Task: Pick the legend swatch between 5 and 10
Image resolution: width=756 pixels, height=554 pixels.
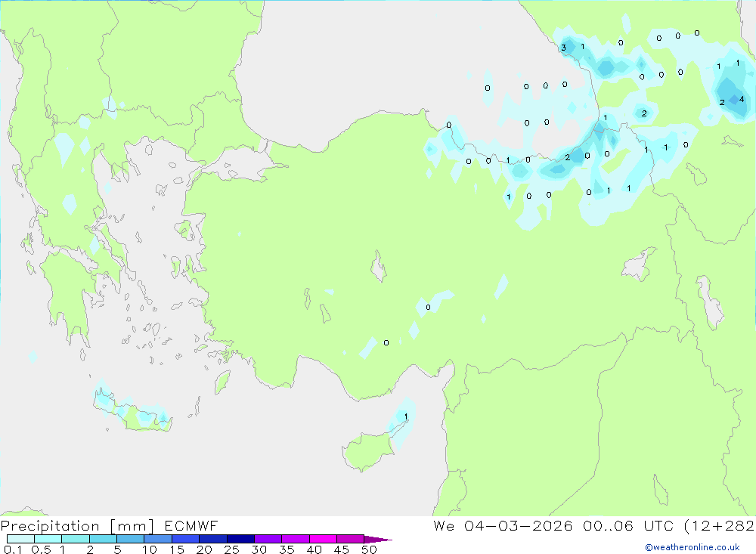Action: tap(131, 539)
